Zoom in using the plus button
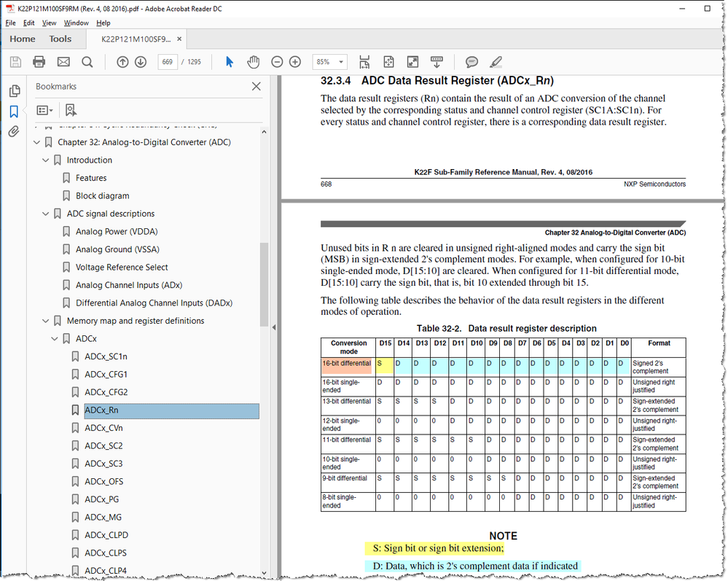 click(295, 62)
